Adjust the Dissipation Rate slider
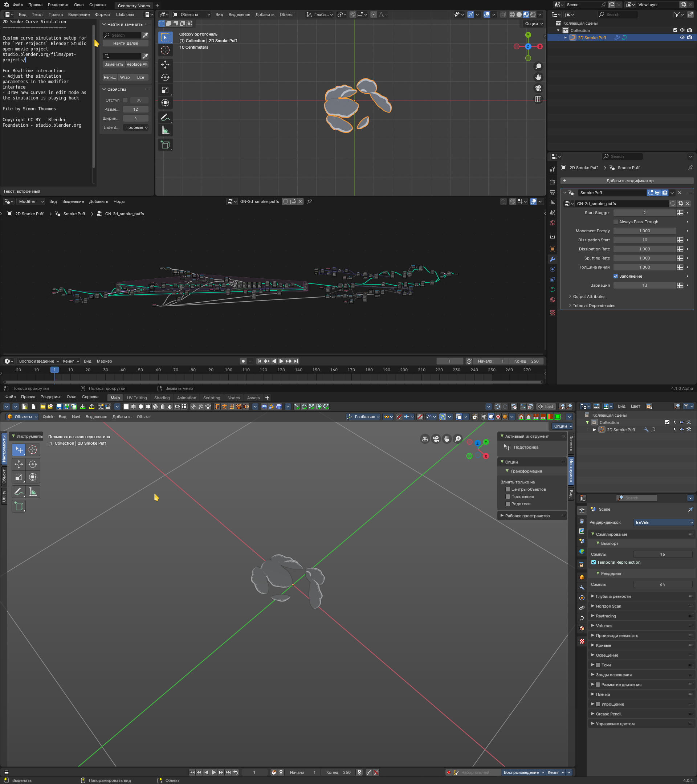Viewport: 697px width, 784px height. [644, 249]
